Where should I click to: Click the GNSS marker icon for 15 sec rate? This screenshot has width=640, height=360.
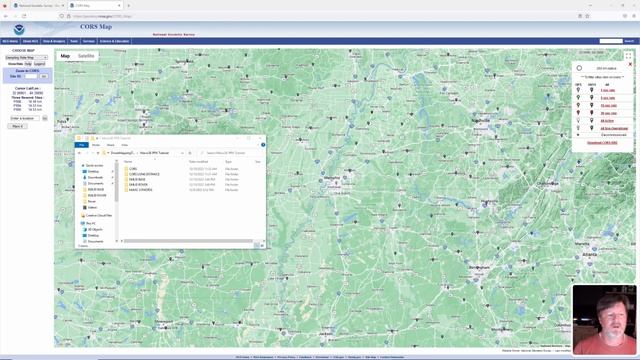591,105
